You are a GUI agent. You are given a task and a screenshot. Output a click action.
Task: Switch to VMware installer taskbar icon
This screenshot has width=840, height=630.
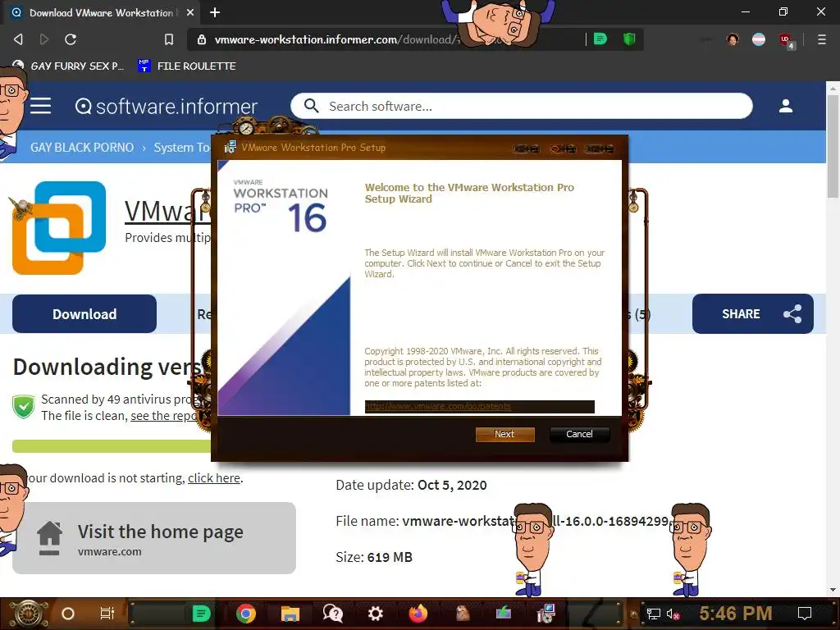coord(546,614)
